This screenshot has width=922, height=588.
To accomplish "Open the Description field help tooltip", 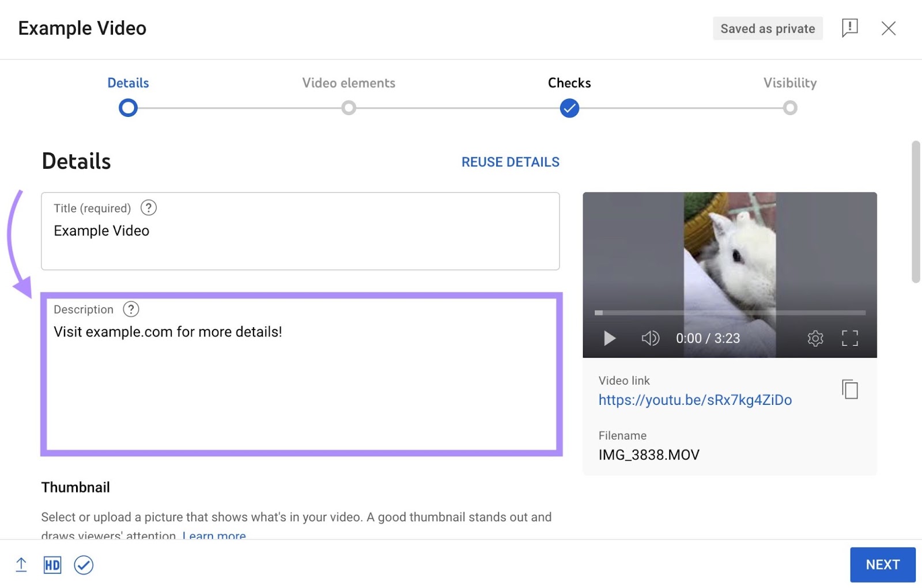I will 131,309.
